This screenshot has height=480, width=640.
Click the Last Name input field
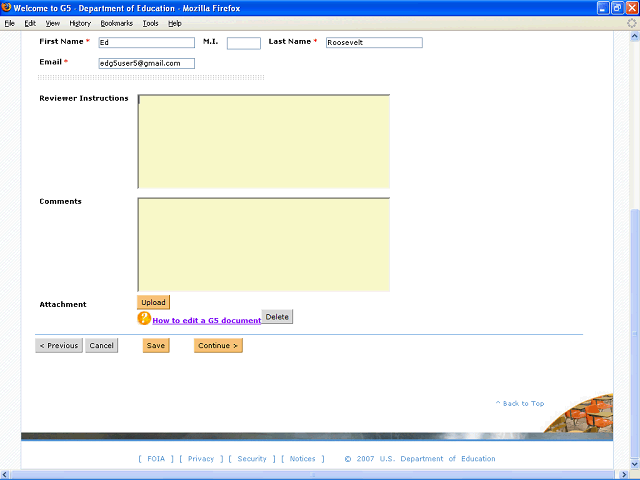[374, 42]
